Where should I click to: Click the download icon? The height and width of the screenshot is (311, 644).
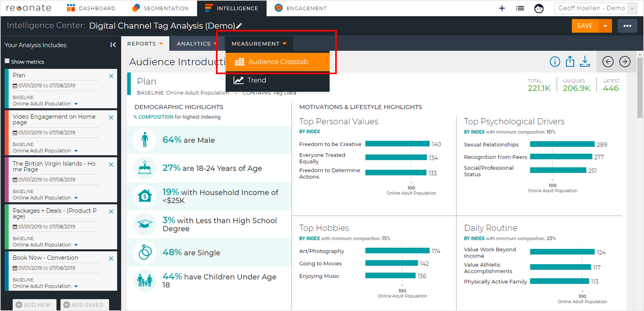[x=585, y=61]
